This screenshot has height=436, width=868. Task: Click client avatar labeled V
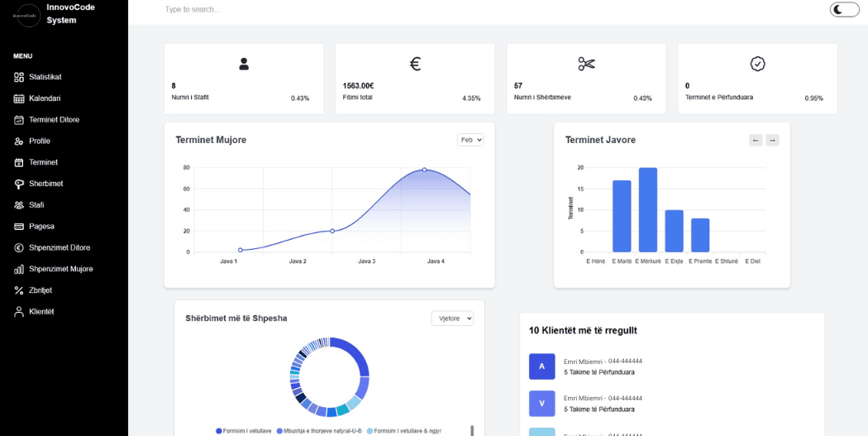click(542, 403)
